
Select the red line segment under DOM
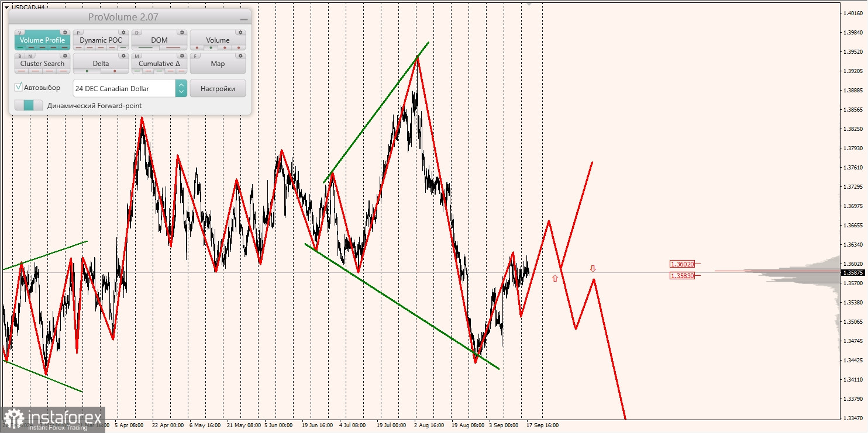(x=173, y=47)
